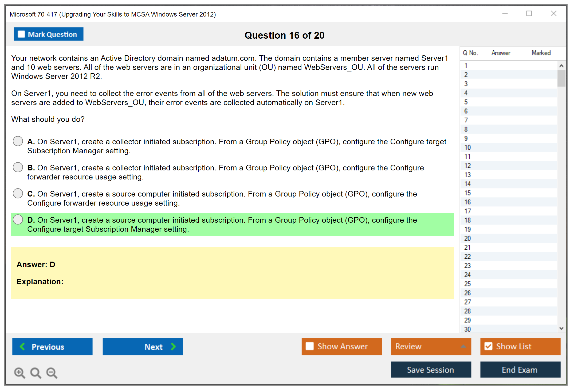Click the zoom in magnifier icon
This screenshot has height=392, width=574.
tap(19, 373)
